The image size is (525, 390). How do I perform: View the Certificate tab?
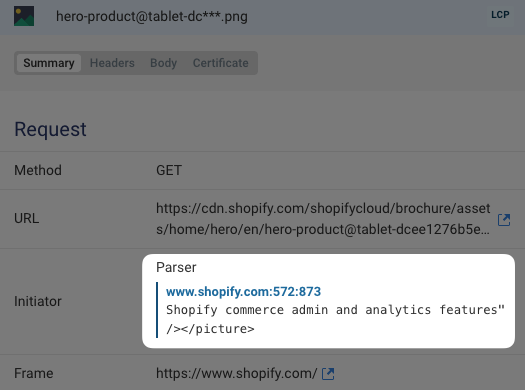221,63
